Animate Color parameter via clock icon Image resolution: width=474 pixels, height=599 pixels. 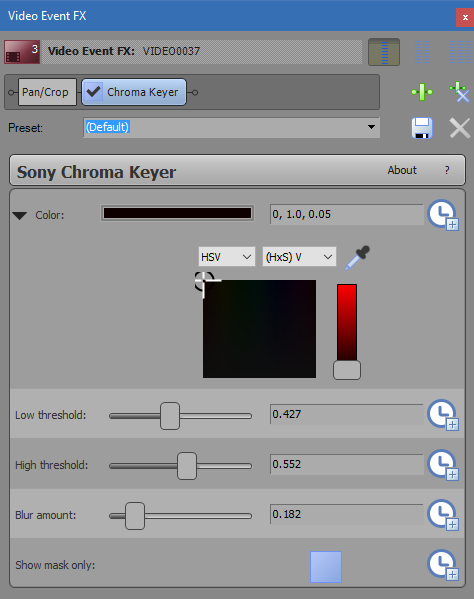click(x=443, y=215)
